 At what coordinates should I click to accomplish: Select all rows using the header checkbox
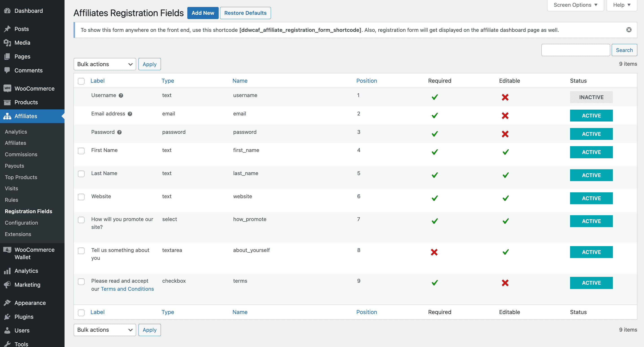(81, 81)
